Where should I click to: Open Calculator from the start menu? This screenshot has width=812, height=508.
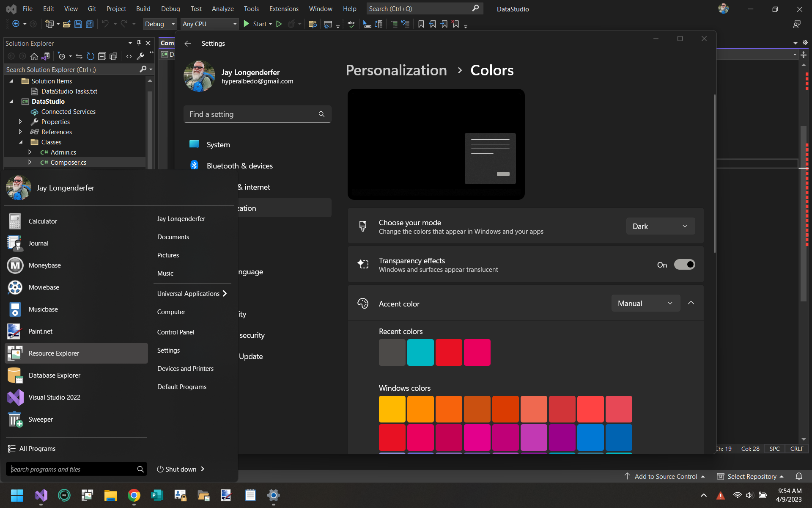click(x=76, y=221)
